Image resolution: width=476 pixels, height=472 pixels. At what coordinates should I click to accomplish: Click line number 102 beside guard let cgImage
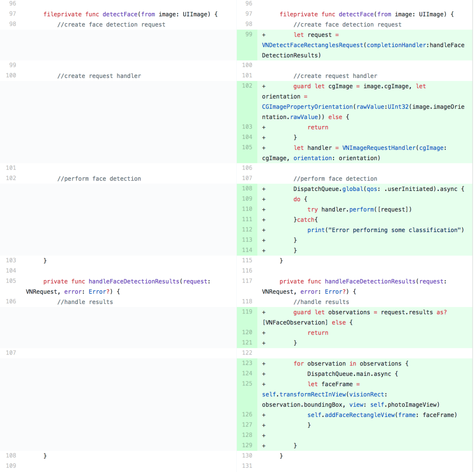point(247,86)
